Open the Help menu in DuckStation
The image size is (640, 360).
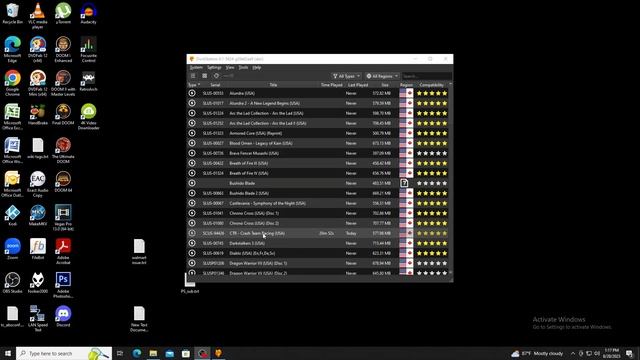(256, 67)
